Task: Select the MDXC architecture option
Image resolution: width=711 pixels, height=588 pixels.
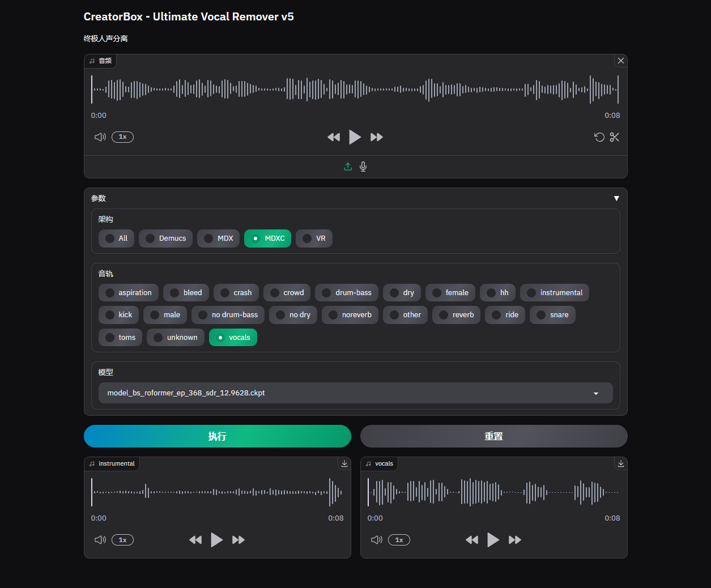Action: (267, 238)
